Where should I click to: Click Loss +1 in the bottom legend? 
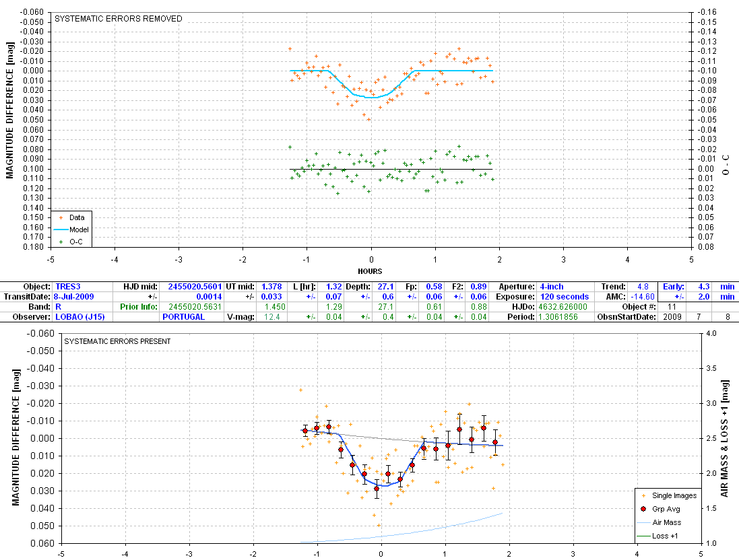[x=657, y=536]
